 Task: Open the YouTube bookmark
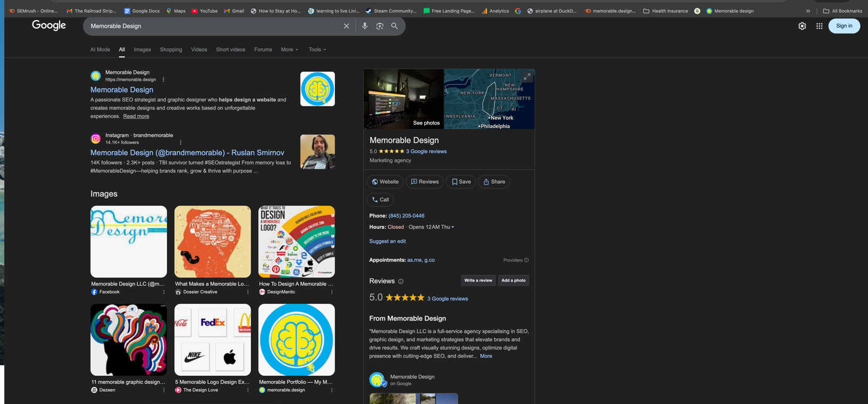coord(204,11)
